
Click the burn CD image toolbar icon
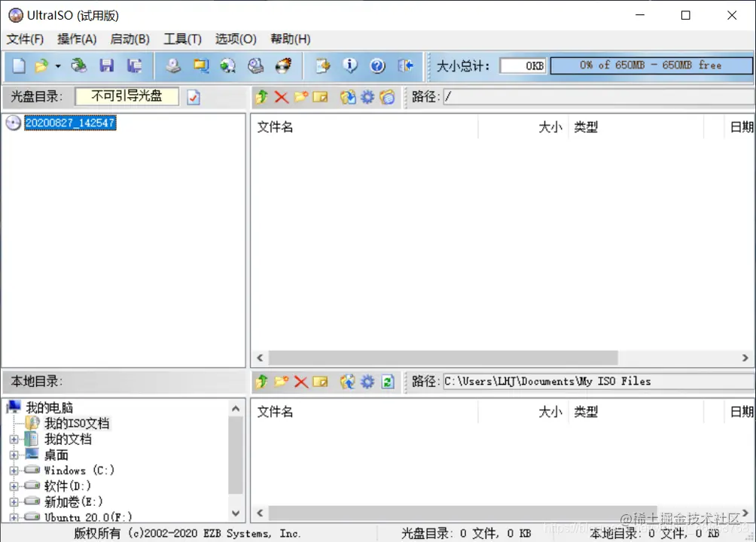pyautogui.click(x=284, y=65)
